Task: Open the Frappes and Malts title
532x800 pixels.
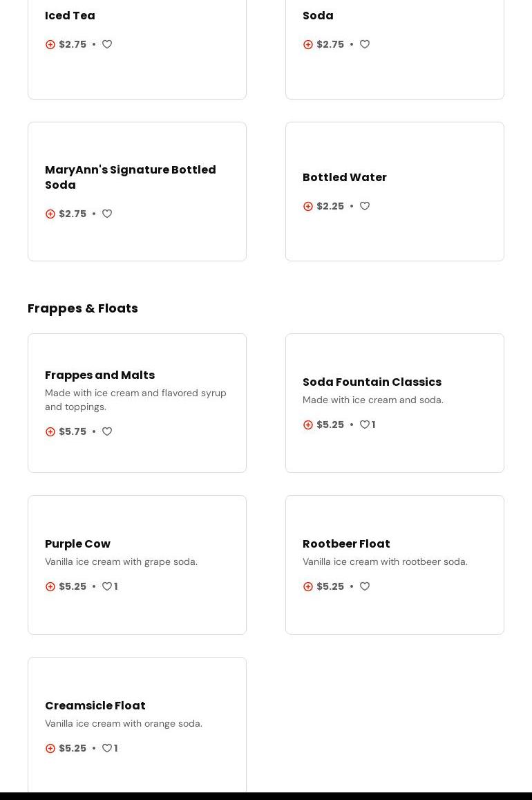Action: coord(99,375)
